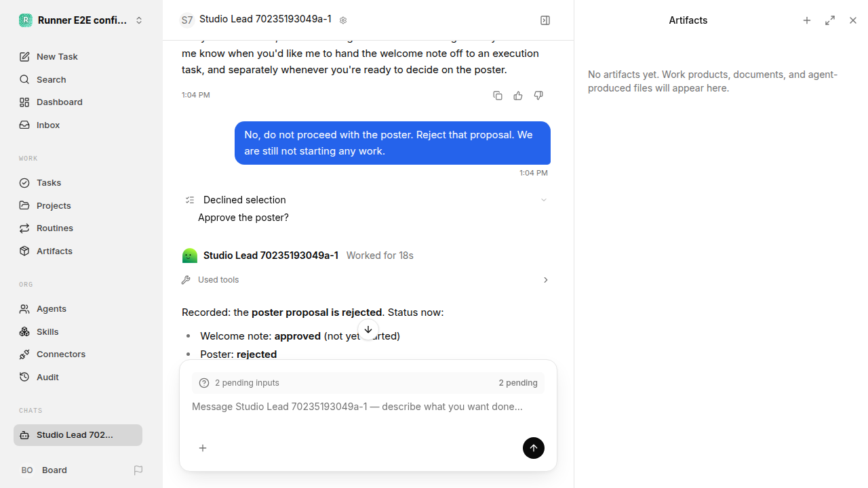868x488 pixels.
Task: Expand the Artifacts panel fullscreen
Action: pyautogui.click(x=830, y=20)
